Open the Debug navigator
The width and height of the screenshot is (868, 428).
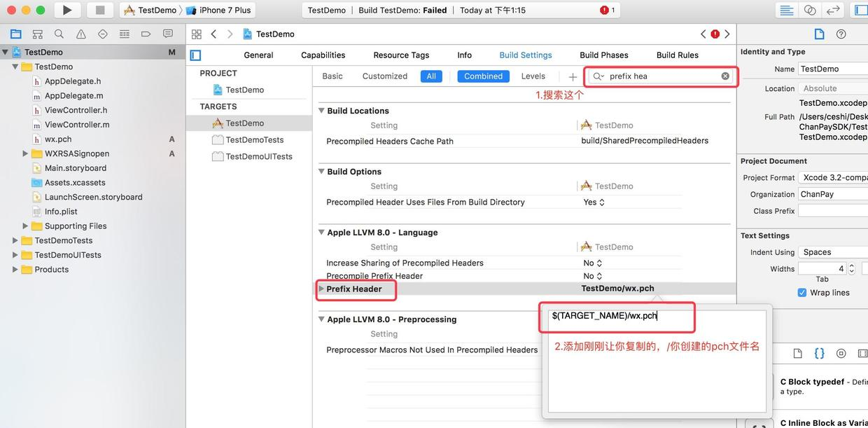pyautogui.click(x=125, y=34)
